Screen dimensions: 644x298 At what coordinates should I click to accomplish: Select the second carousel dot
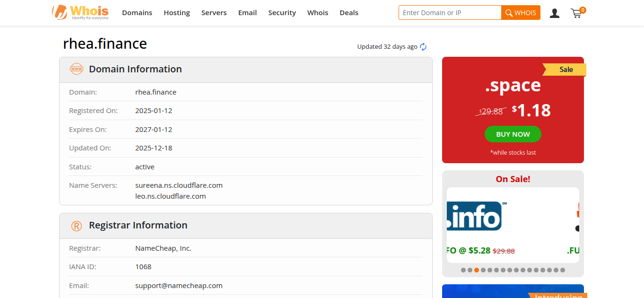coord(470,270)
